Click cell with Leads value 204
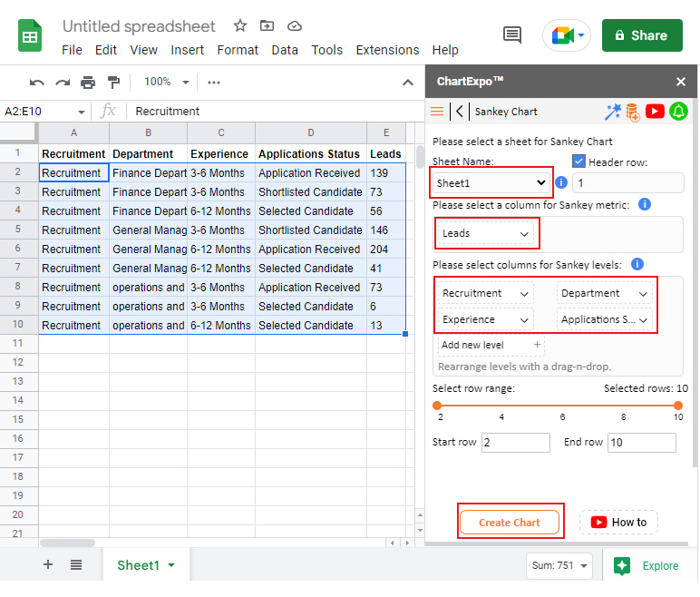 (386, 250)
